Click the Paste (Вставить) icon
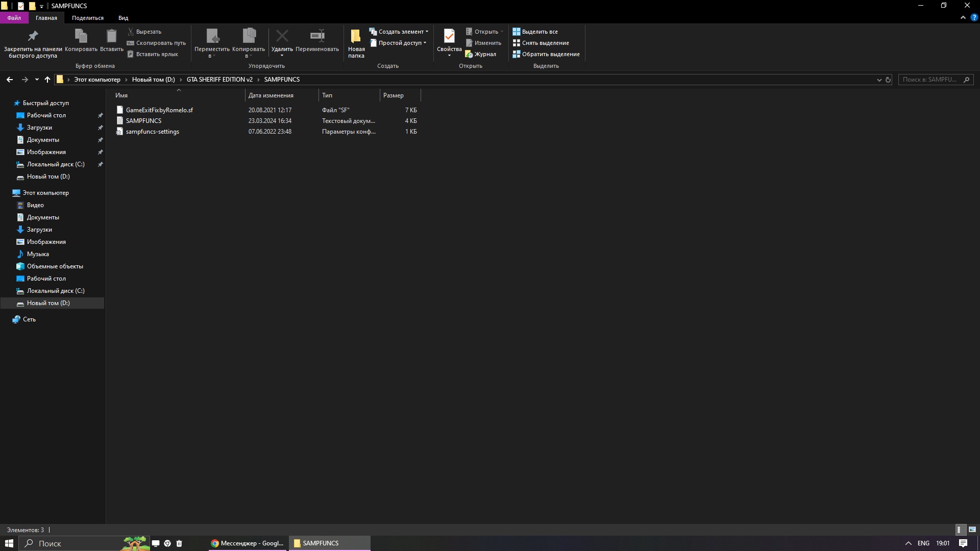980x551 pixels. click(x=111, y=36)
